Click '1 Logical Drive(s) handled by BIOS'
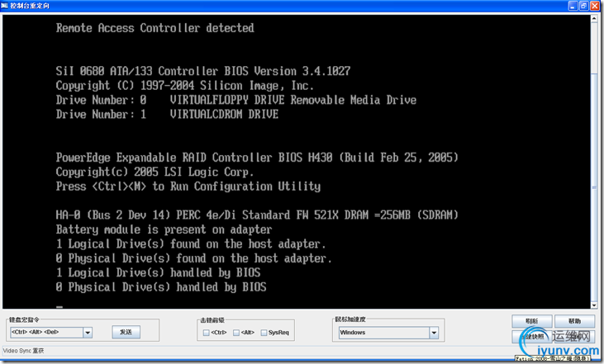The image size is (604, 364). [158, 273]
